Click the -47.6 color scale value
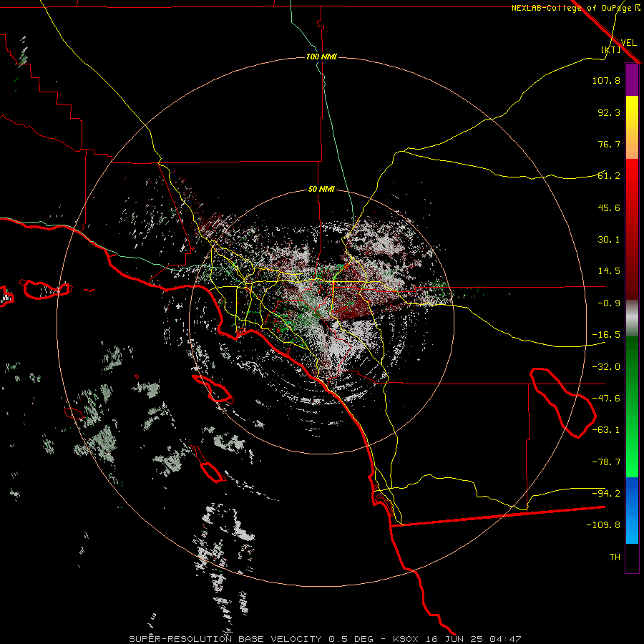 coord(606,399)
